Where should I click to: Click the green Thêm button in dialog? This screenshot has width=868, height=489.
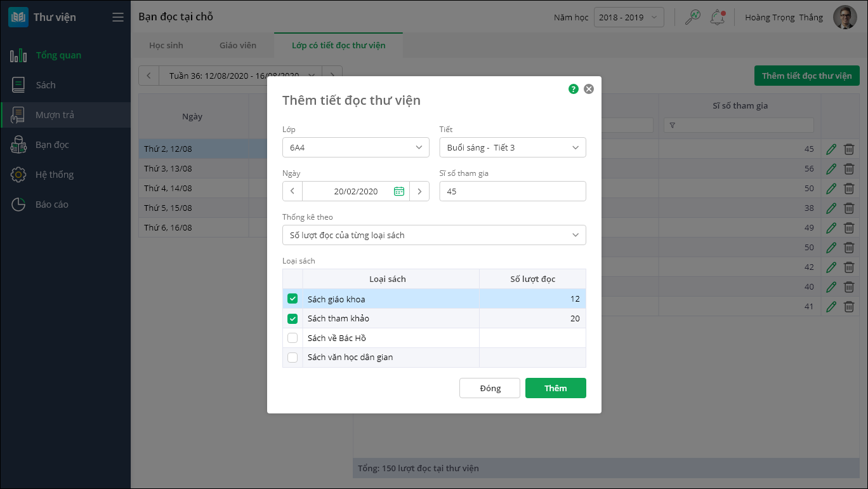(x=555, y=388)
